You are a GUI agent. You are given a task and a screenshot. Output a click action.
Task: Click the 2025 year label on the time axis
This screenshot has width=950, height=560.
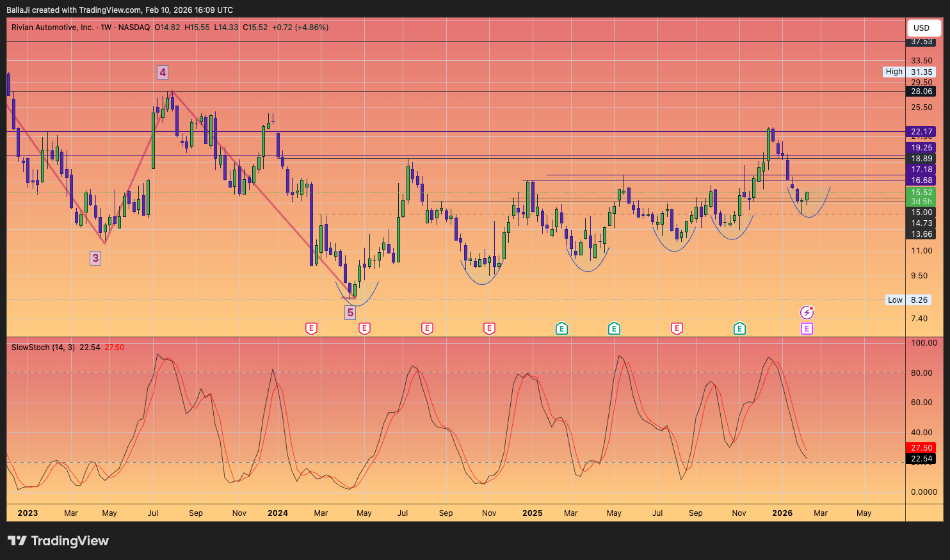533,513
